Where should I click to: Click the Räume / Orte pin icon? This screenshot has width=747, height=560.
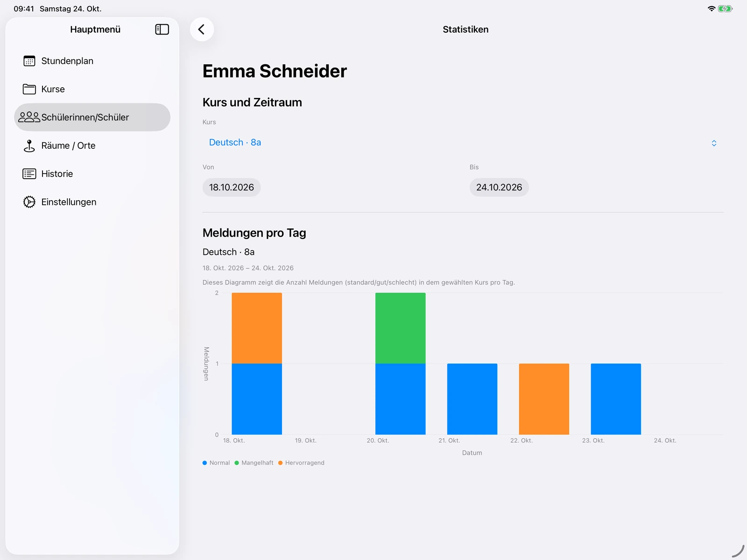click(x=29, y=146)
